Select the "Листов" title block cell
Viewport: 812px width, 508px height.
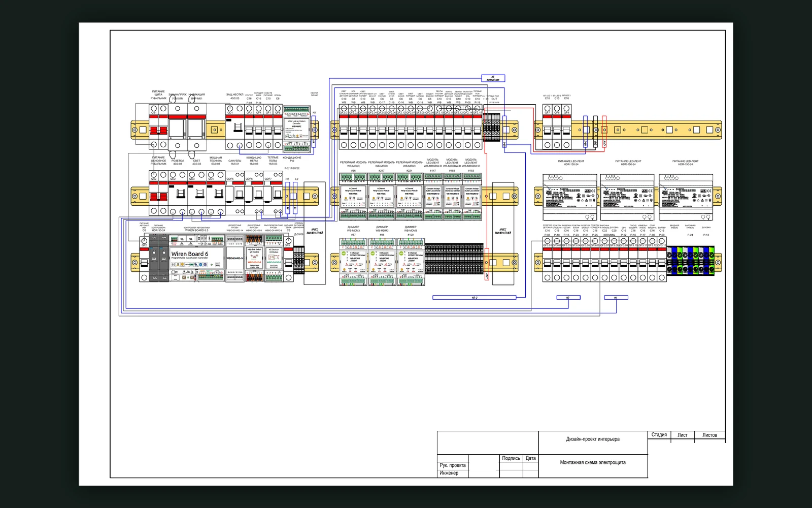coord(709,435)
